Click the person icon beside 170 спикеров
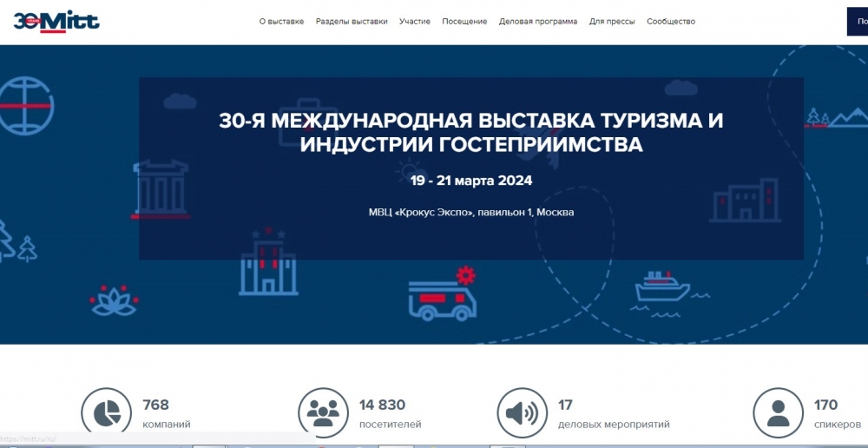This screenshot has height=448, width=868. click(x=778, y=413)
